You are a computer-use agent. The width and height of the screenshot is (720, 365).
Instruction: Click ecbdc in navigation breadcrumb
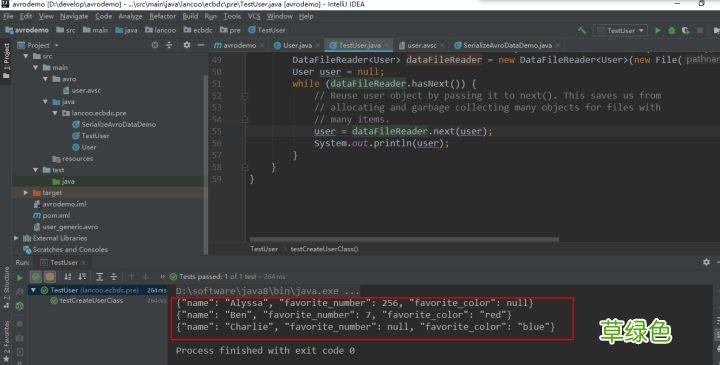[198, 30]
